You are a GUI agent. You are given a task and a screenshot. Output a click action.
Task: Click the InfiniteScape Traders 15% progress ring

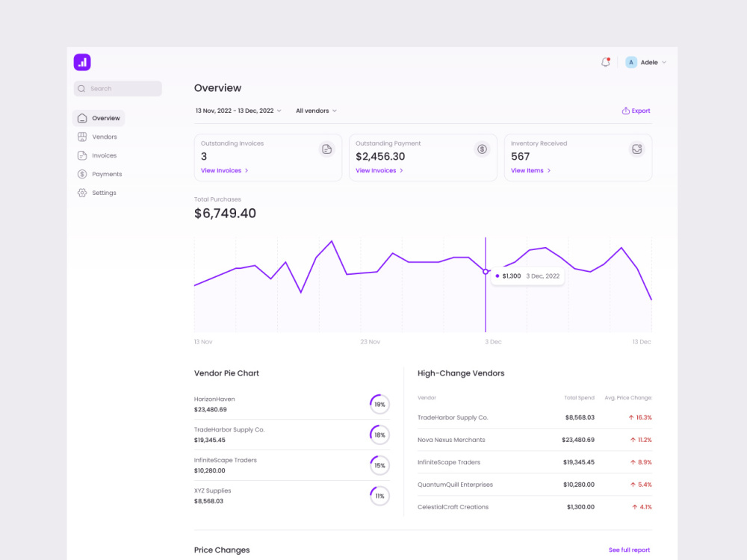tap(379, 465)
